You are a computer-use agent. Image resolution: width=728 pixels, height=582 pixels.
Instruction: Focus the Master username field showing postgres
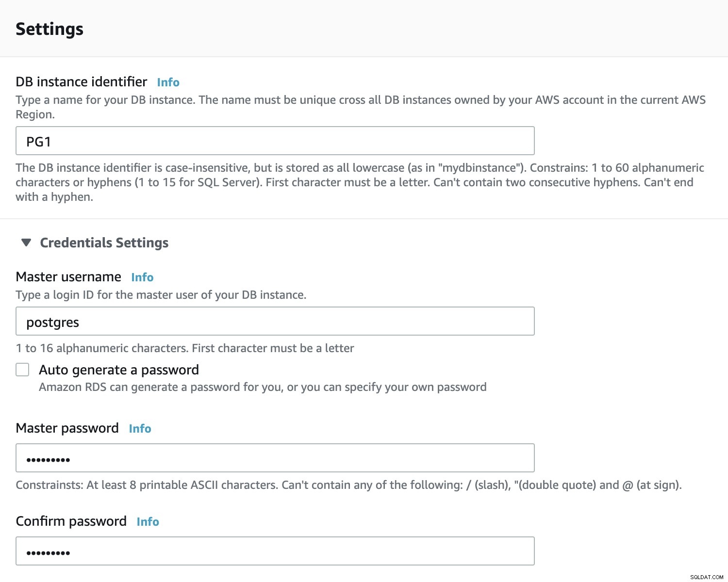[275, 321]
